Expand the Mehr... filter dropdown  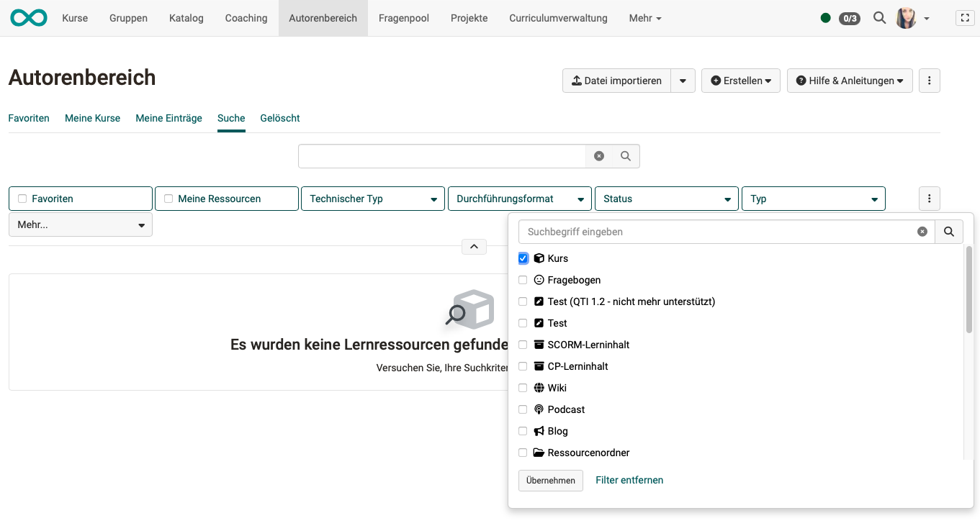80,224
